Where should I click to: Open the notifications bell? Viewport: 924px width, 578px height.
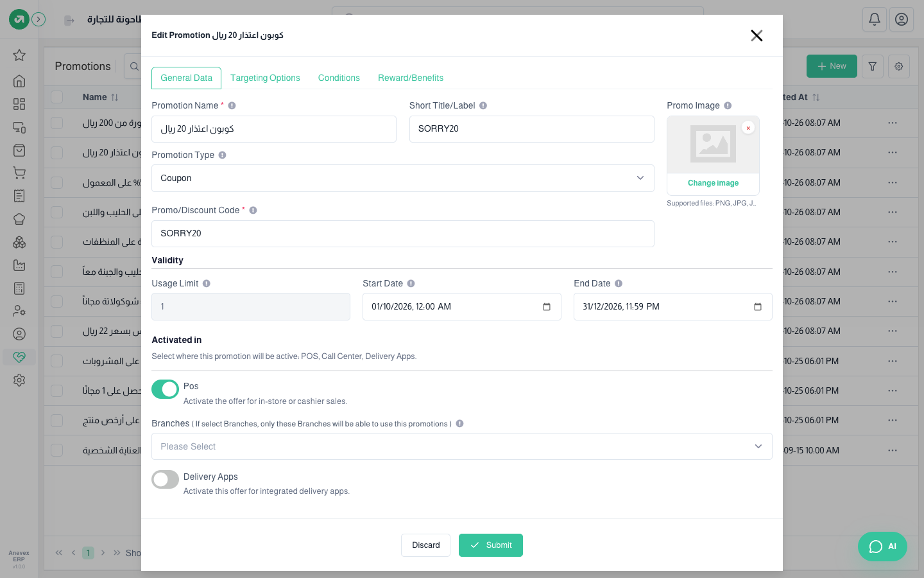[875, 19]
